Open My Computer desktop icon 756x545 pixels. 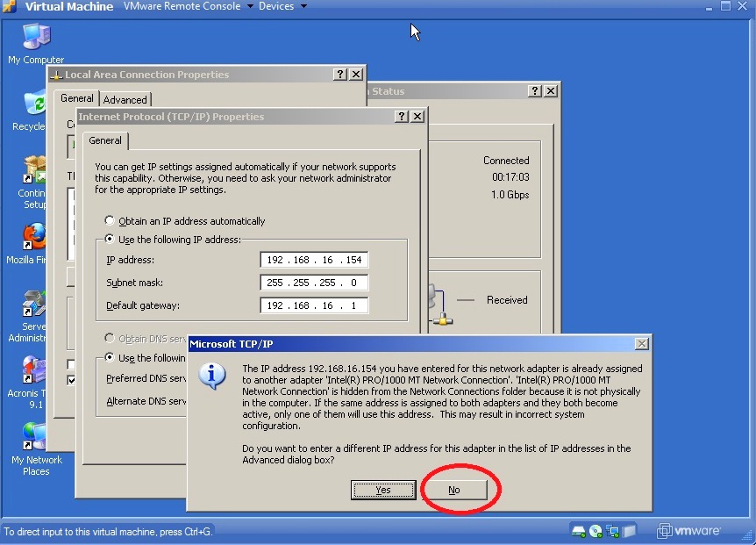point(36,44)
